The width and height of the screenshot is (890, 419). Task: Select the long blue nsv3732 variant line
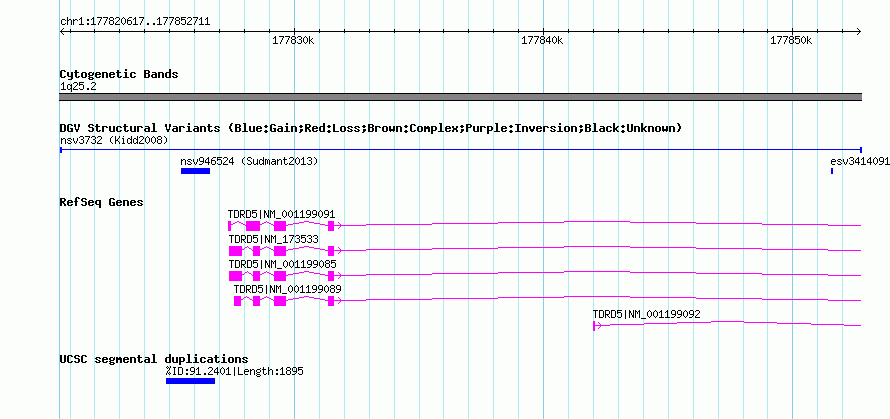coord(460,150)
